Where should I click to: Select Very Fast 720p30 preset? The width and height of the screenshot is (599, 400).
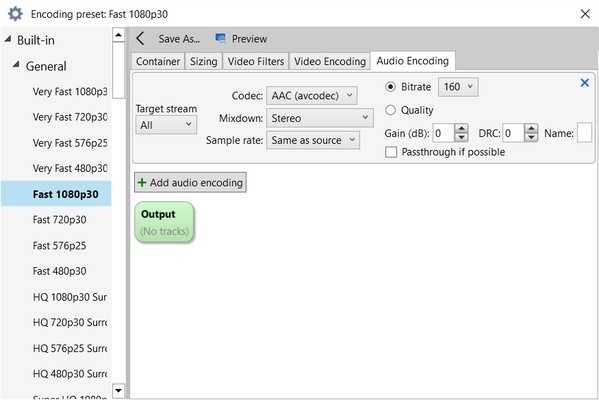tap(70, 117)
